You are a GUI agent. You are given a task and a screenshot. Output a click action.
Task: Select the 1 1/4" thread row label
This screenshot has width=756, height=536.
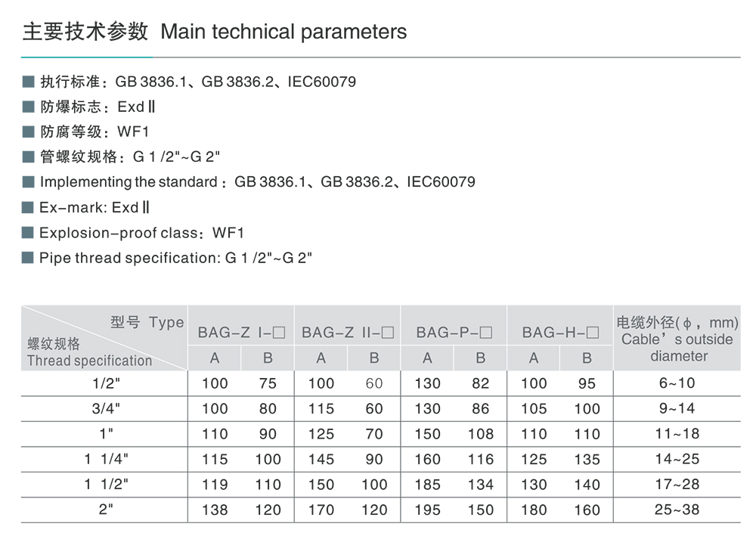click(104, 459)
